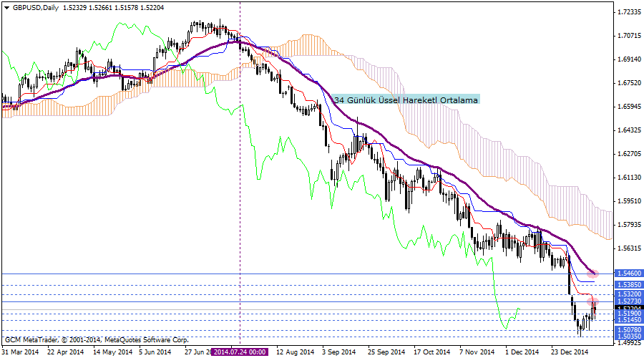
Task: Click the 1.50780 price level tag
Action: pyautogui.click(x=629, y=330)
